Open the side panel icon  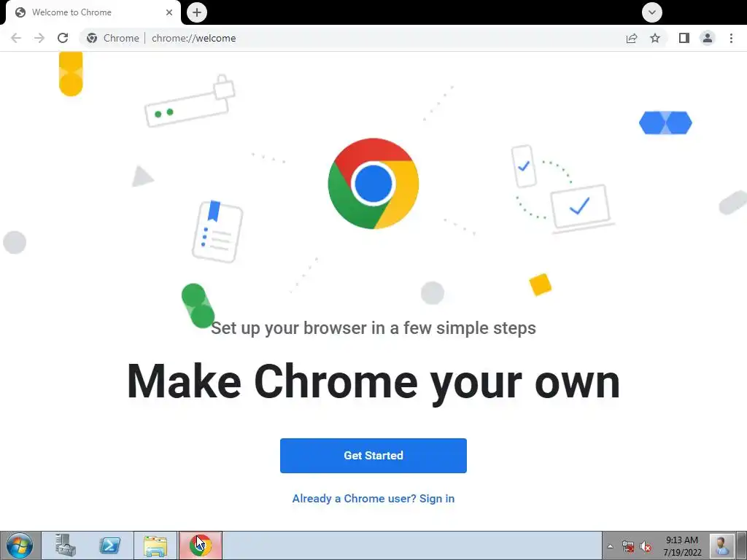[x=684, y=38]
